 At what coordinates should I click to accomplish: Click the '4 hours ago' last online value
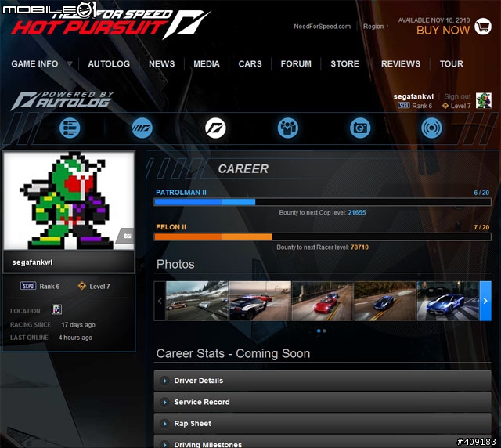pos(75,338)
